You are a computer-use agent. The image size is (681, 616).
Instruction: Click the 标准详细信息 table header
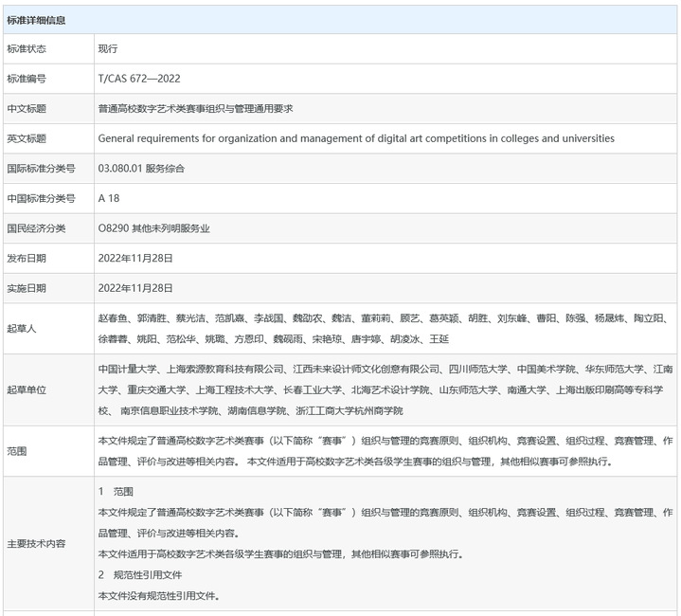[x=36, y=19]
